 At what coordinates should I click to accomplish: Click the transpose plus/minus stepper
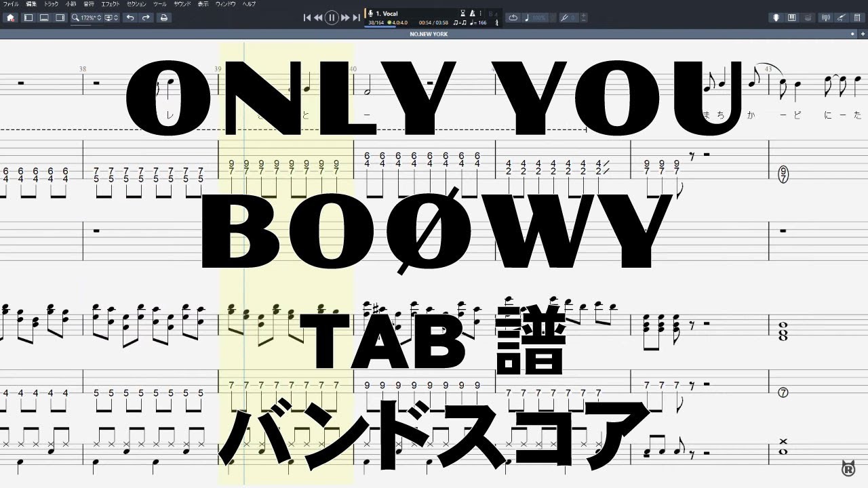point(584,18)
